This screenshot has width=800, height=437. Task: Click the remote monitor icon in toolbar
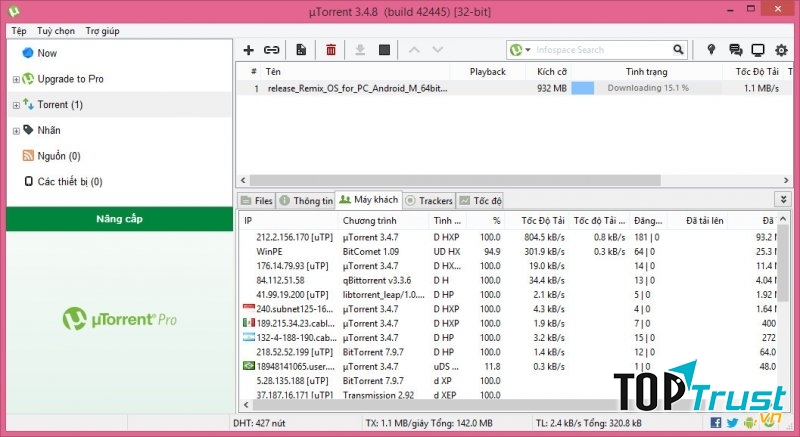758,50
